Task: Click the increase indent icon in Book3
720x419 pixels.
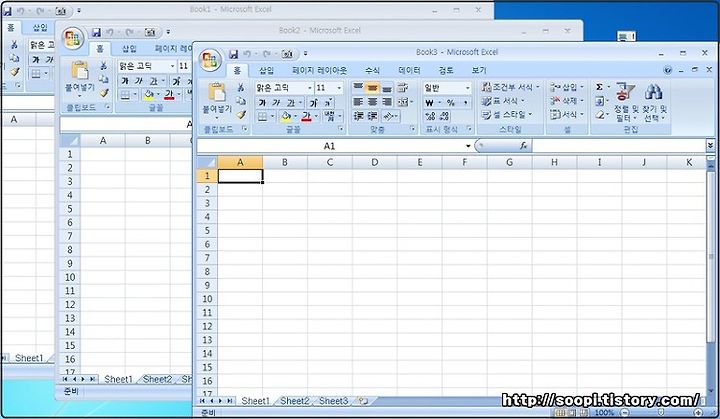Action: tap(372, 116)
